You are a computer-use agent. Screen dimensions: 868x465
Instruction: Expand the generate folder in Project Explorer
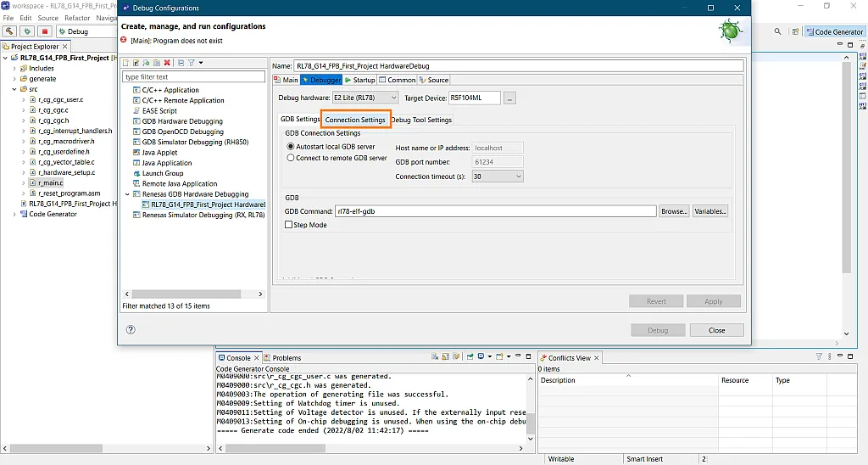tap(14, 79)
